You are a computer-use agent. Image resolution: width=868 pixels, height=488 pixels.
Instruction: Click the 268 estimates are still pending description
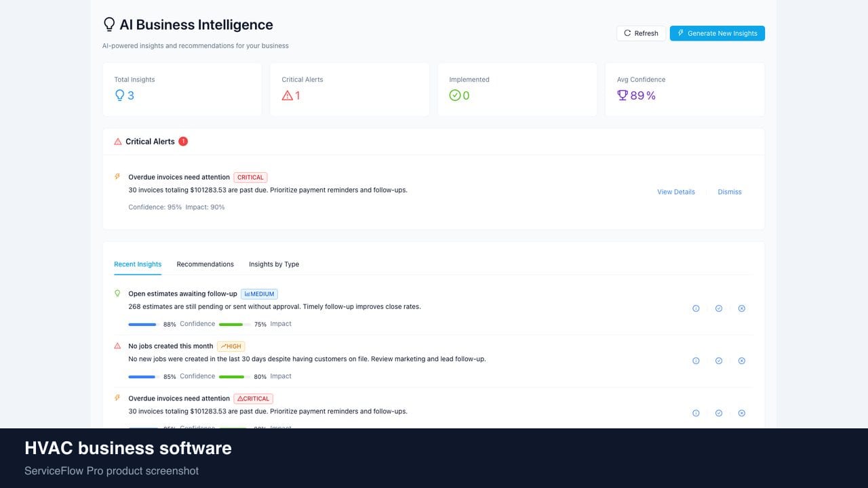click(x=275, y=307)
